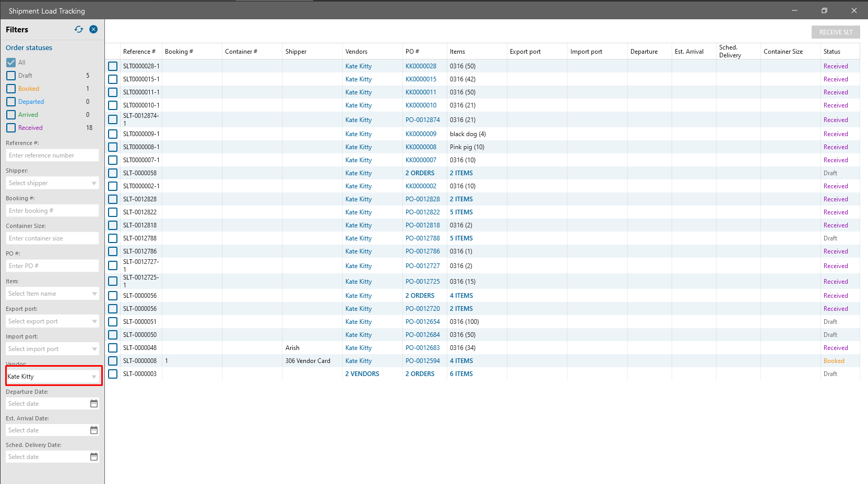This screenshot has width=868, height=484.
Task: Click the Received status of SLT0000011-1
Action: (x=836, y=92)
